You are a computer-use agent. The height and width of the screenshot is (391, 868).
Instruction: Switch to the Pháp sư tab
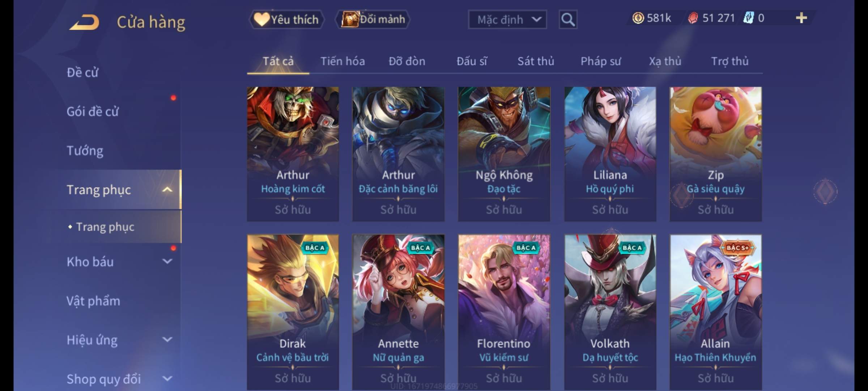tap(600, 61)
